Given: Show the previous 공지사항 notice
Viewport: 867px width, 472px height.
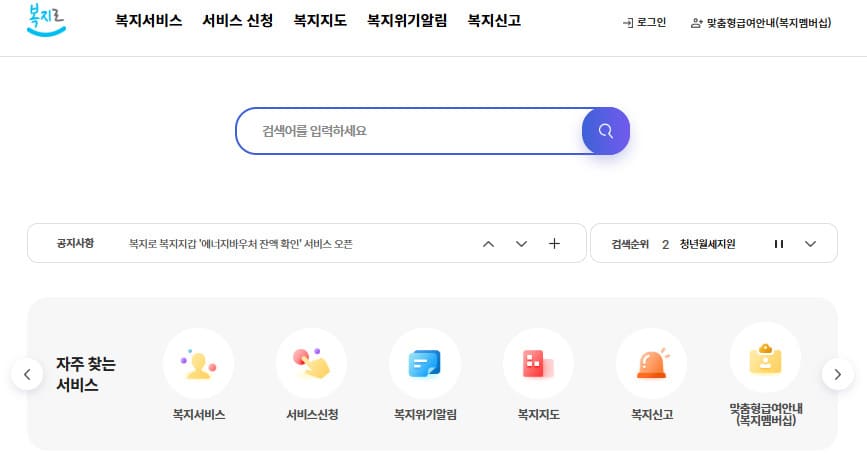Looking at the screenshot, I should point(488,244).
